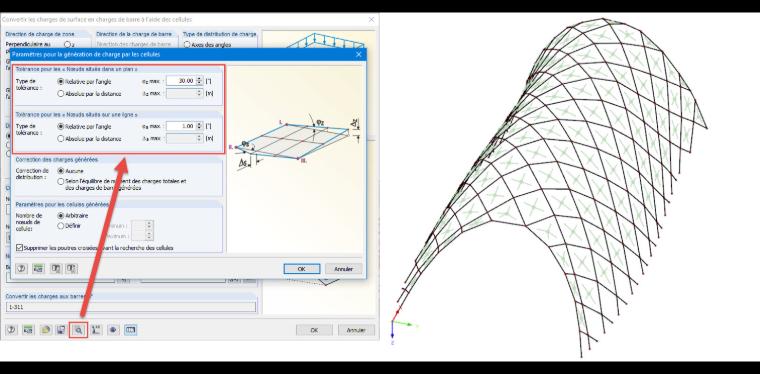Image resolution: width=760 pixels, height=374 pixels.
Task: Select 'Relative par l'angle' for nodes in plane
Action: (x=61, y=81)
